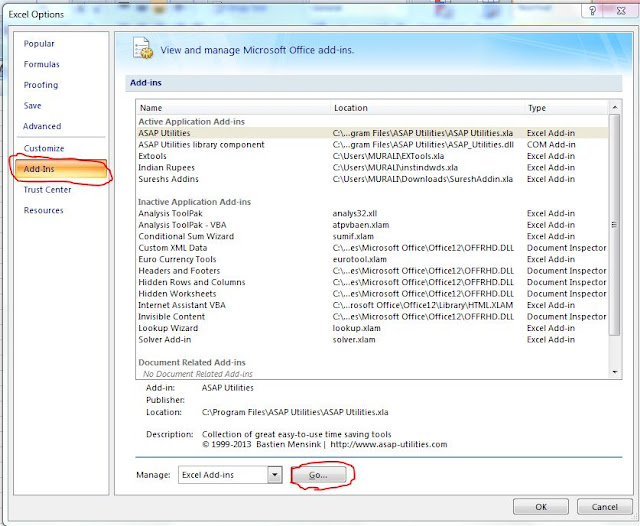Click the lookup.xlam location text
Image resolution: width=640 pixels, height=526 pixels.
pyautogui.click(x=356, y=328)
